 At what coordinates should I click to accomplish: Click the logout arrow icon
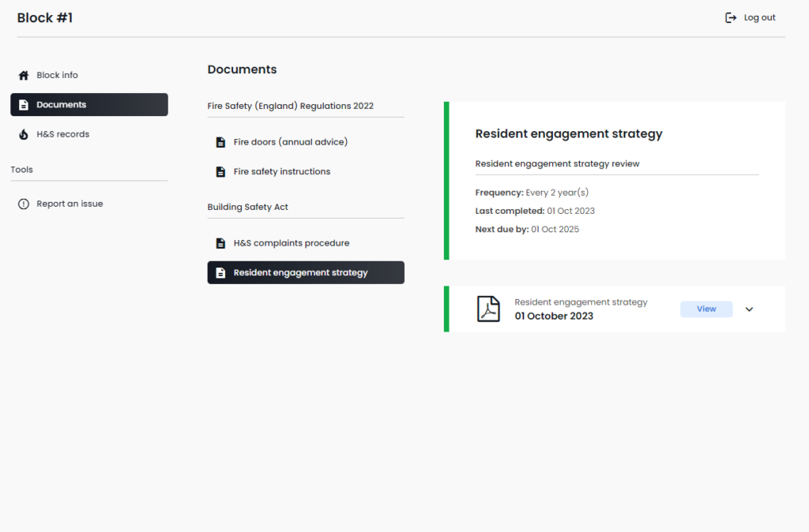731,17
